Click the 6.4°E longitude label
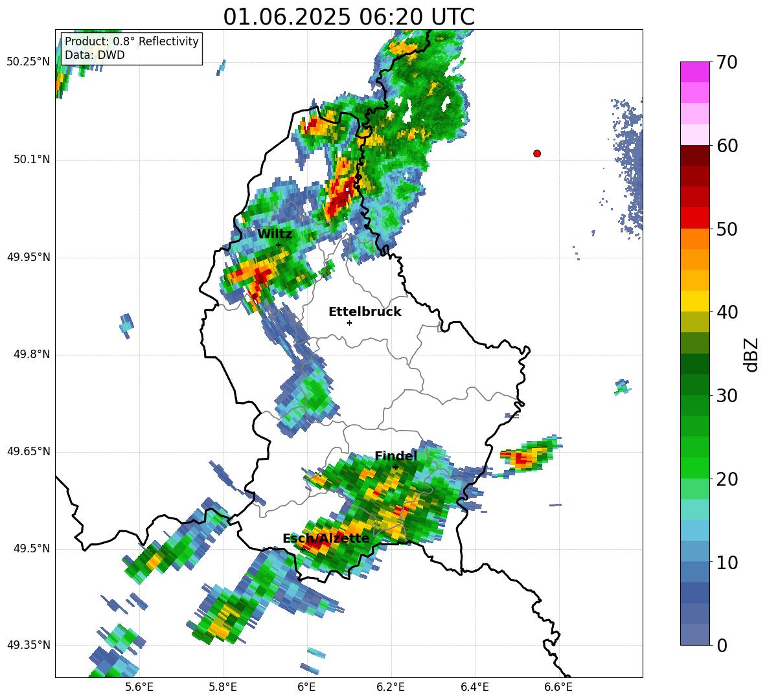The height and width of the screenshot is (700, 767). coord(475,687)
